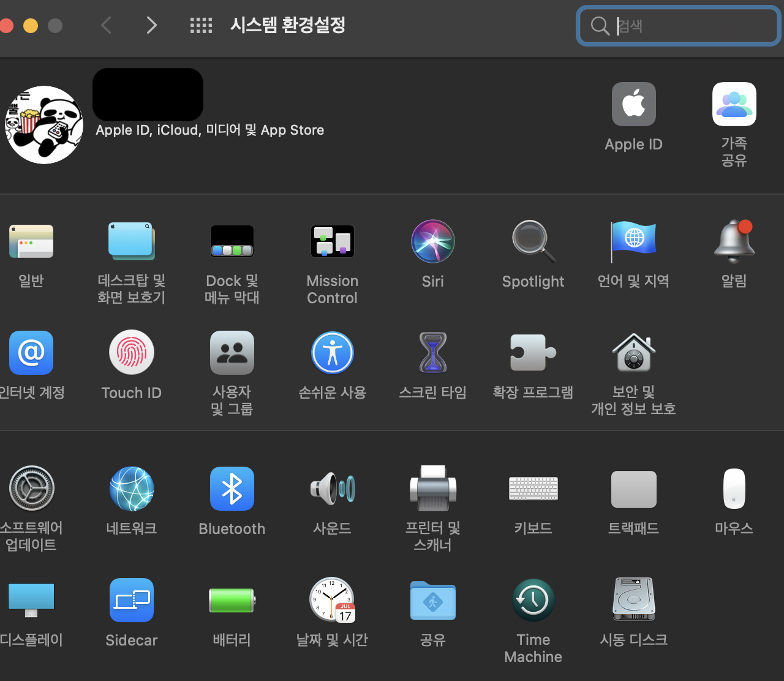Viewport: 784px width, 681px height.
Task: Show all preferences grid button
Action: 201,25
